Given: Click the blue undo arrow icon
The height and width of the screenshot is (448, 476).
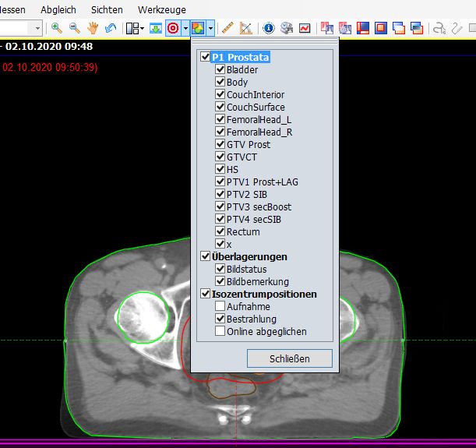Looking at the screenshot, I should (111, 28).
